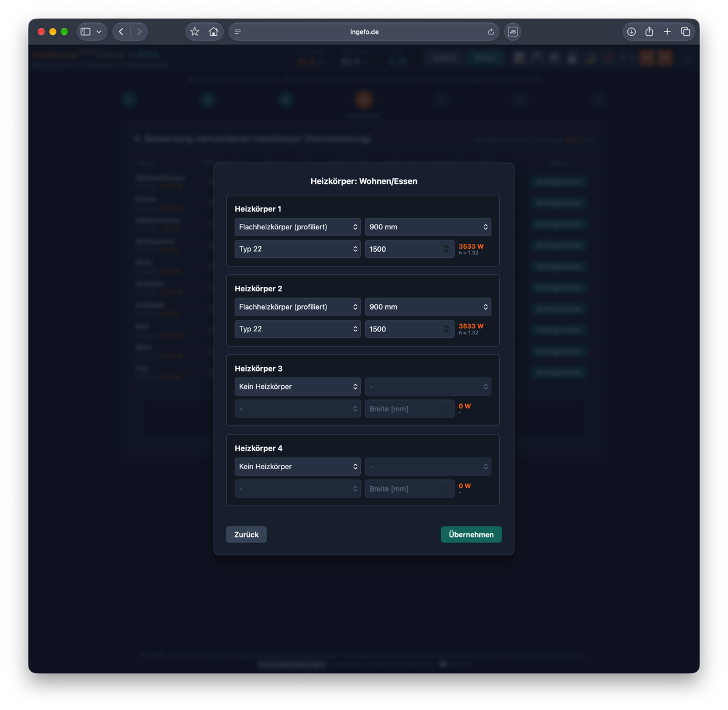Viewport: 728px width, 710px height.
Task: Click Heizkörper 4 Breite [mm] field
Action: pos(409,489)
